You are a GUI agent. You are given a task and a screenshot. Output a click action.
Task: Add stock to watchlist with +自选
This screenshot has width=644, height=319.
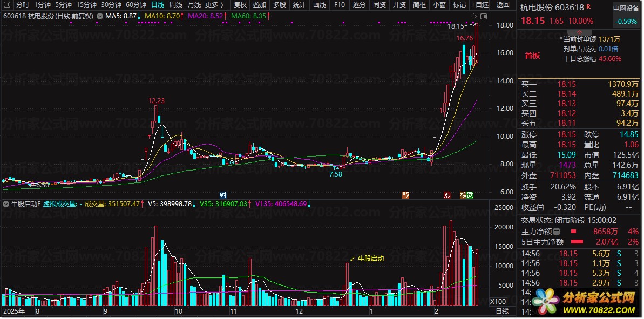[480, 5]
